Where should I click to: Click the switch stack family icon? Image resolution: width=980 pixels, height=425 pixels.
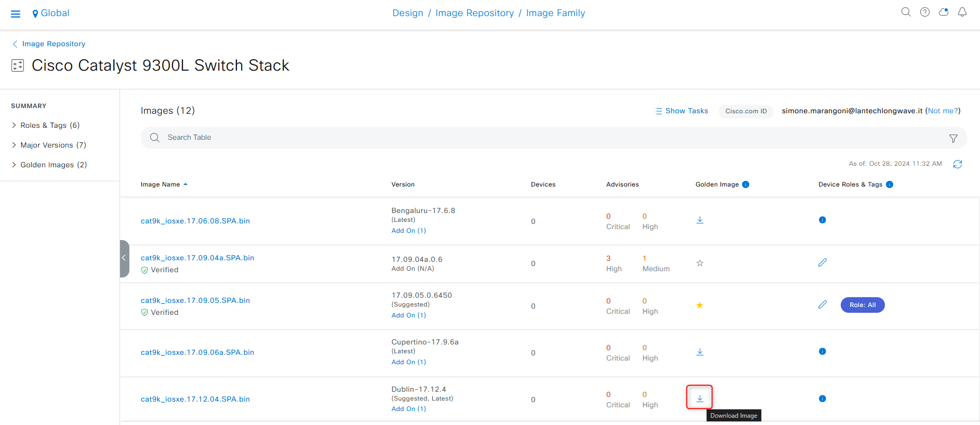(18, 65)
